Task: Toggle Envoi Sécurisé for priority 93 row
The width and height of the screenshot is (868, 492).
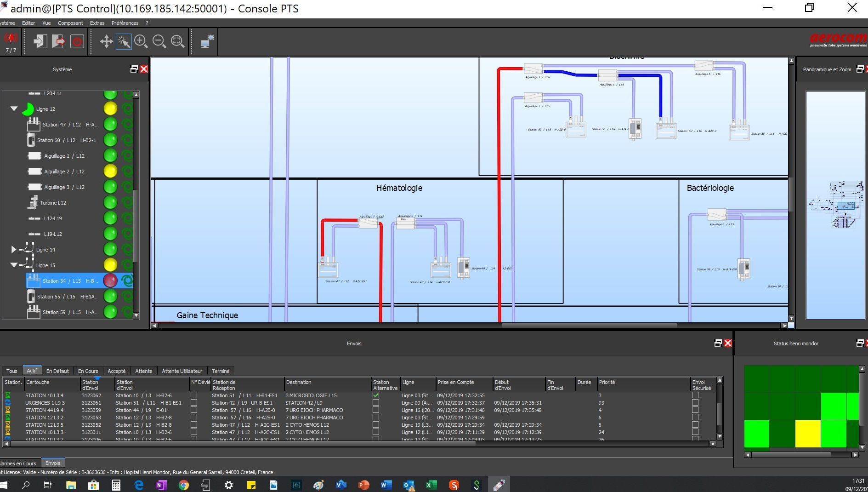Action: (695, 402)
